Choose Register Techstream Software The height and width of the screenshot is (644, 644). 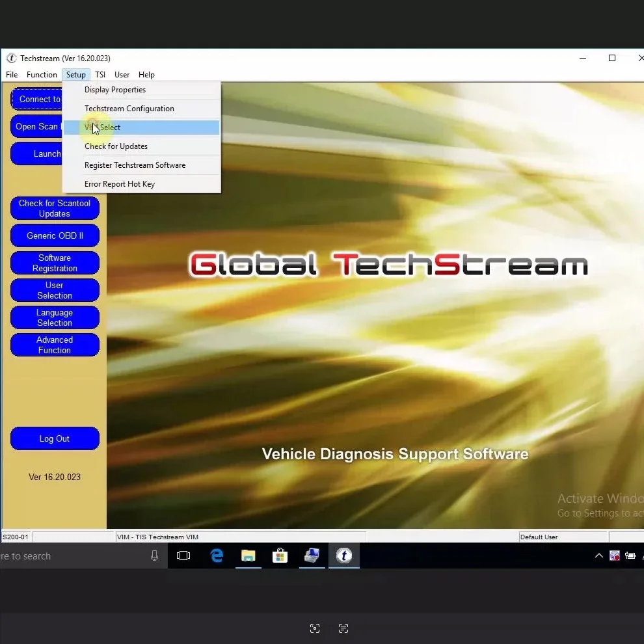(x=142, y=165)
